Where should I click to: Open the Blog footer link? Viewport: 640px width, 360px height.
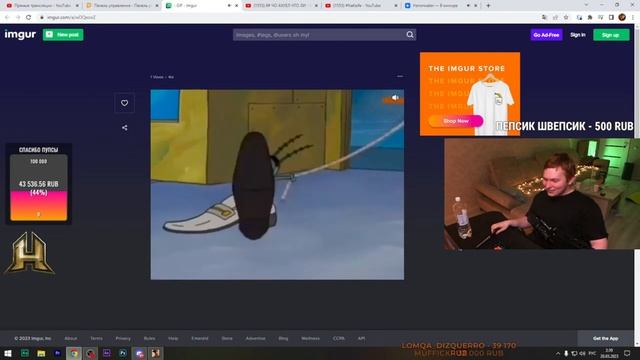point(283,338)
